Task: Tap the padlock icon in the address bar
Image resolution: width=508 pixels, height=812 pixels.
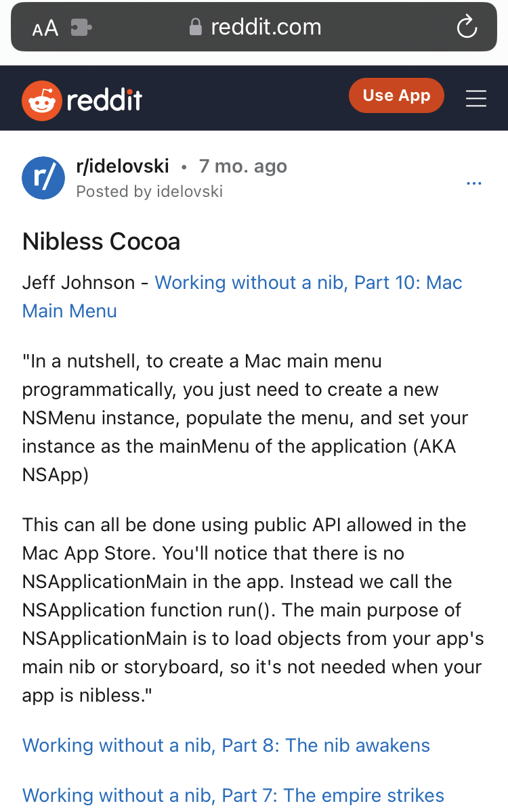Action: (x=196, y=27)
